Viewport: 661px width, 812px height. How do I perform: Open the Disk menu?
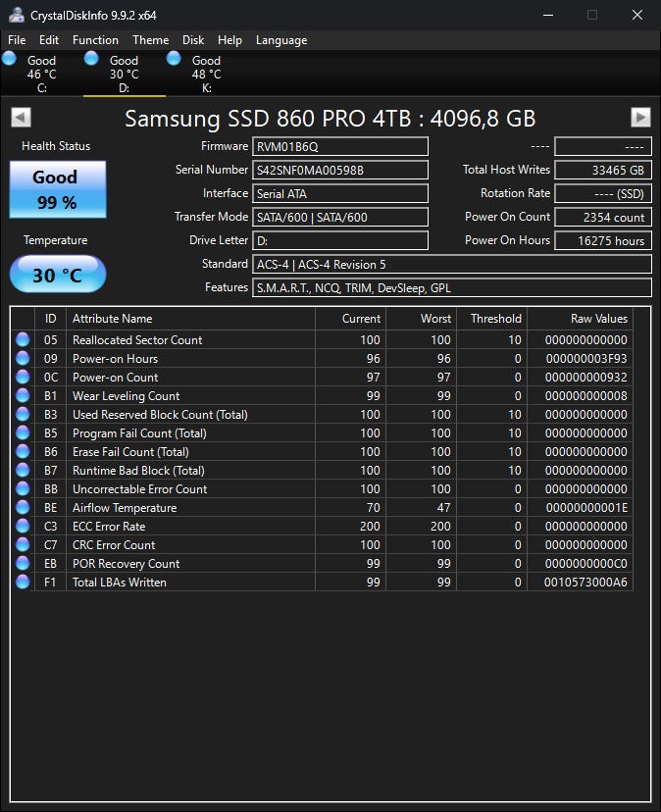coord(192,40)
